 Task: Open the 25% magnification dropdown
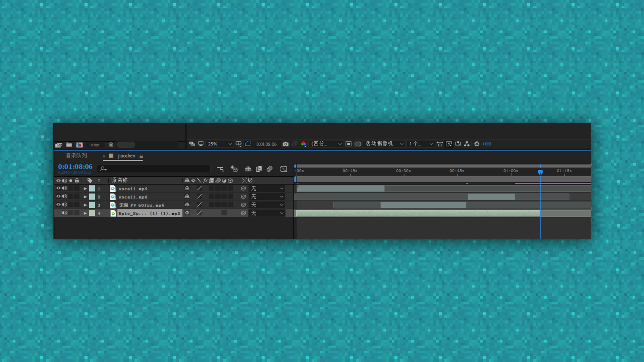click(x=219, y=144)
